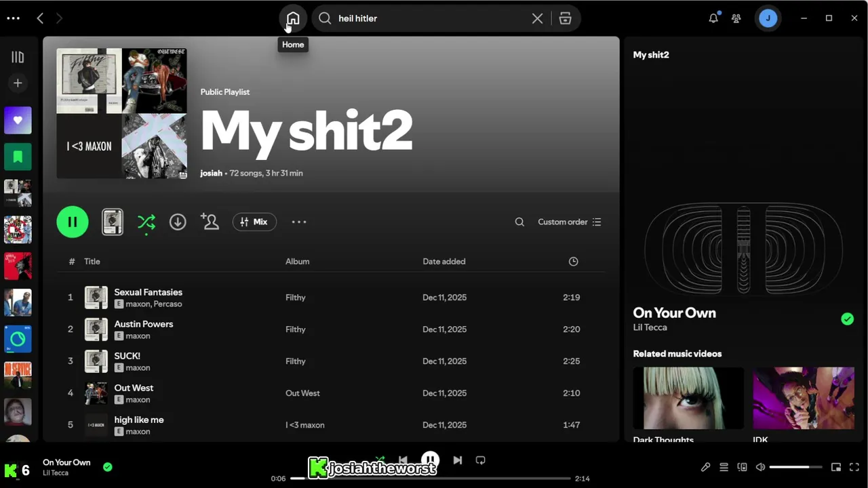Open the J profile avatar menu
Screen dimensions: 868x488
pos(768,18)
